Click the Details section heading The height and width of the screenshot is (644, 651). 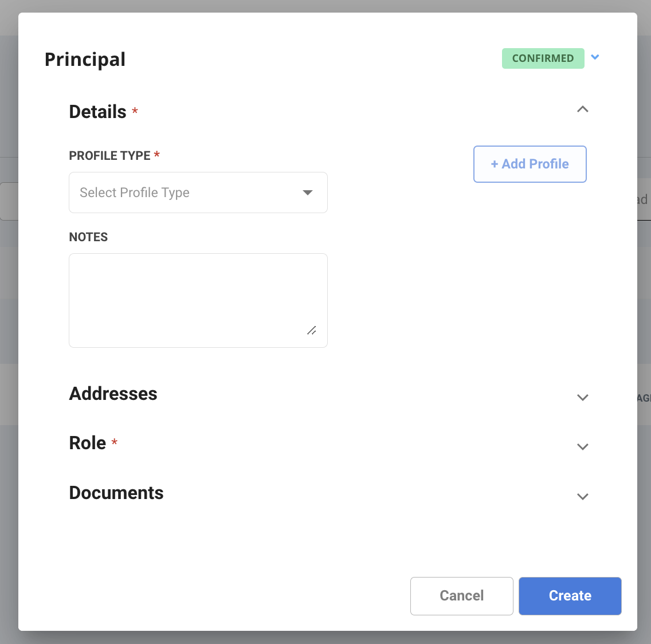(97, 112)
